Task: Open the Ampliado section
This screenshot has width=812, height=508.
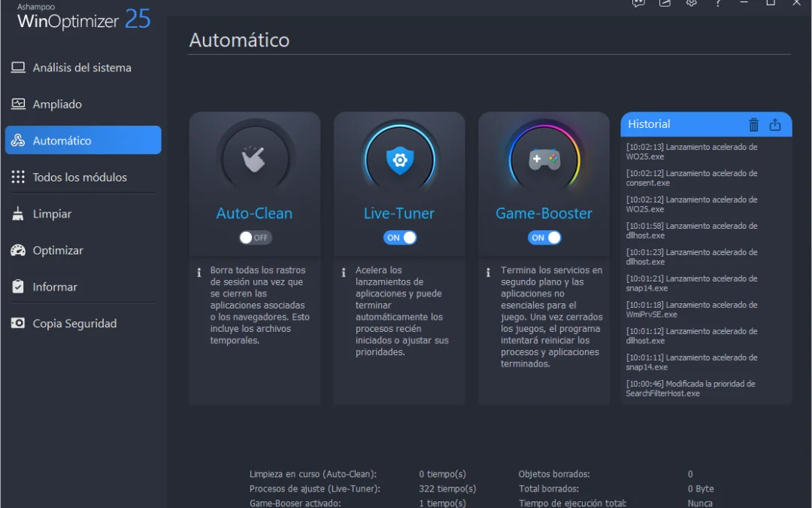Action: coord(83,104)
